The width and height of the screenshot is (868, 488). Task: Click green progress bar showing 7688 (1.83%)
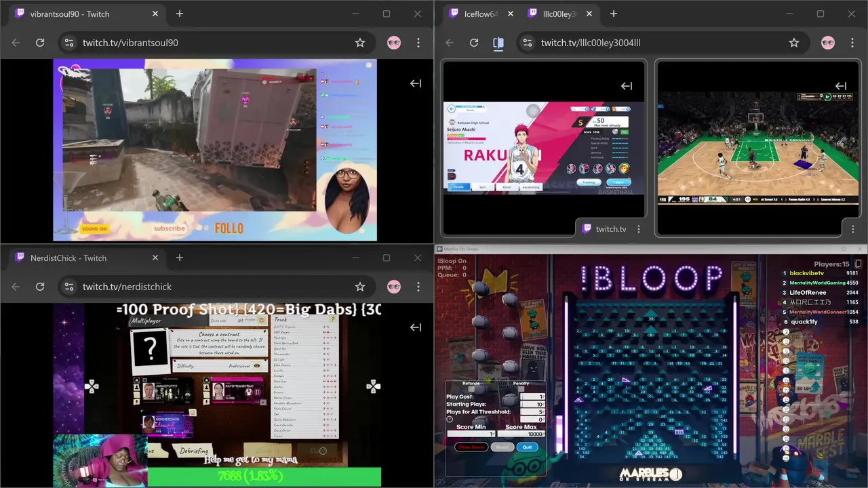(x=264, y=476)
